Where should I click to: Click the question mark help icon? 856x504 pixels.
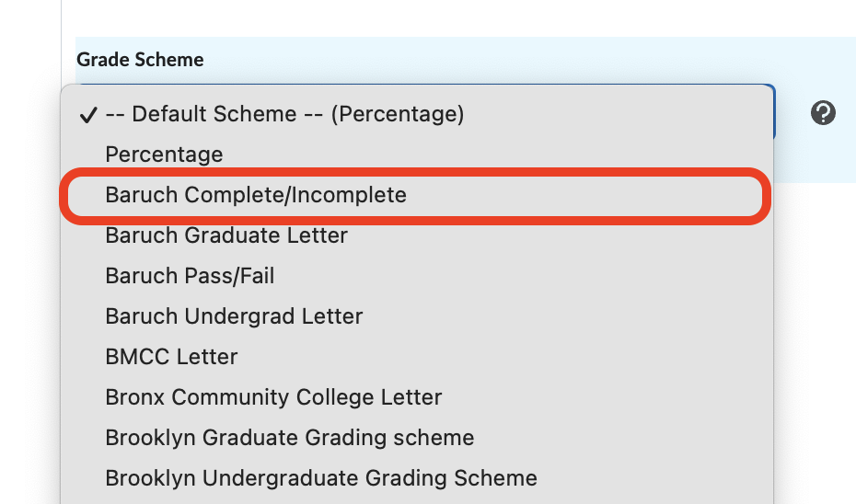click(823, 113)
